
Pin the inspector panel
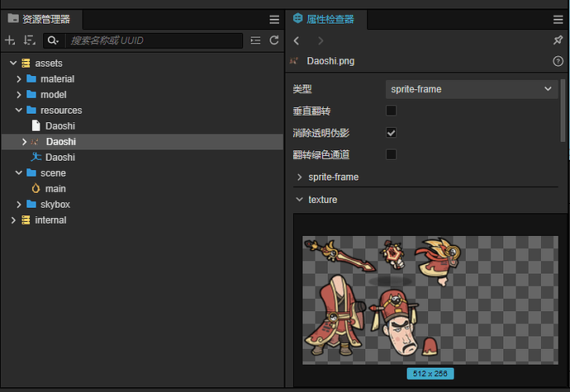tap(558, 40)
